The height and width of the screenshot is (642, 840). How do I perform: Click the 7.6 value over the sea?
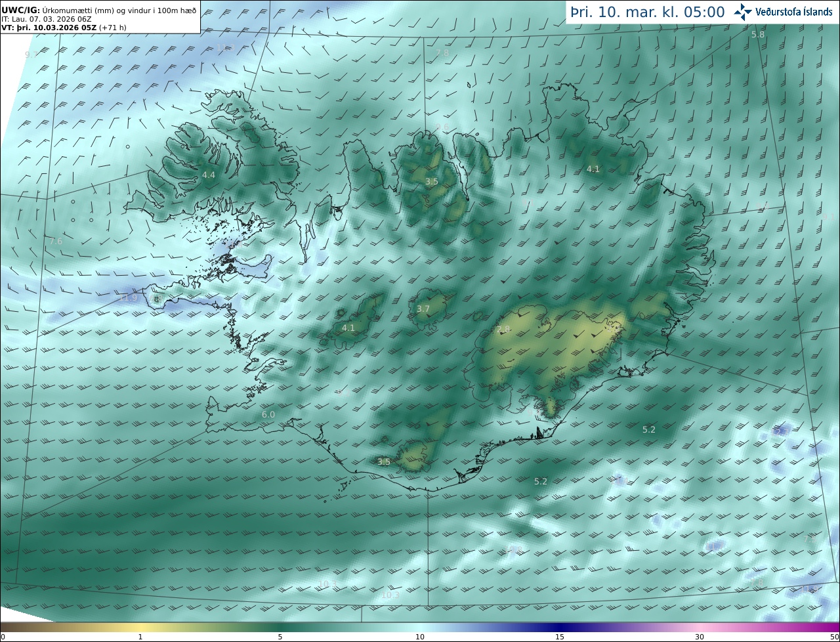click(56, 242)
